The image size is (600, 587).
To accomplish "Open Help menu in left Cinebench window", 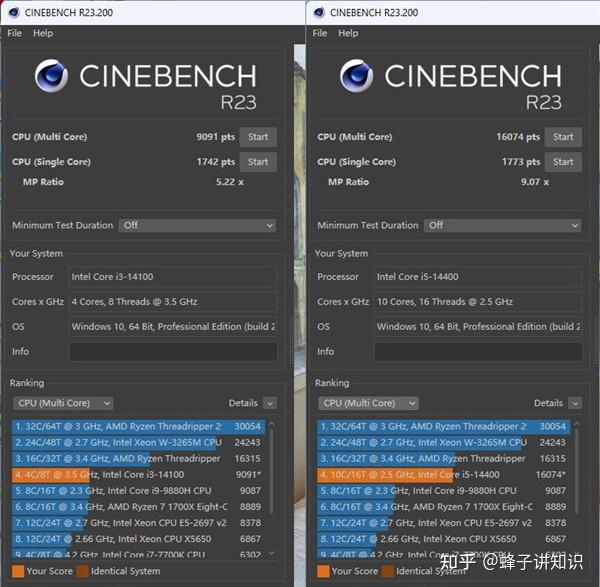I will pos(43,33).
